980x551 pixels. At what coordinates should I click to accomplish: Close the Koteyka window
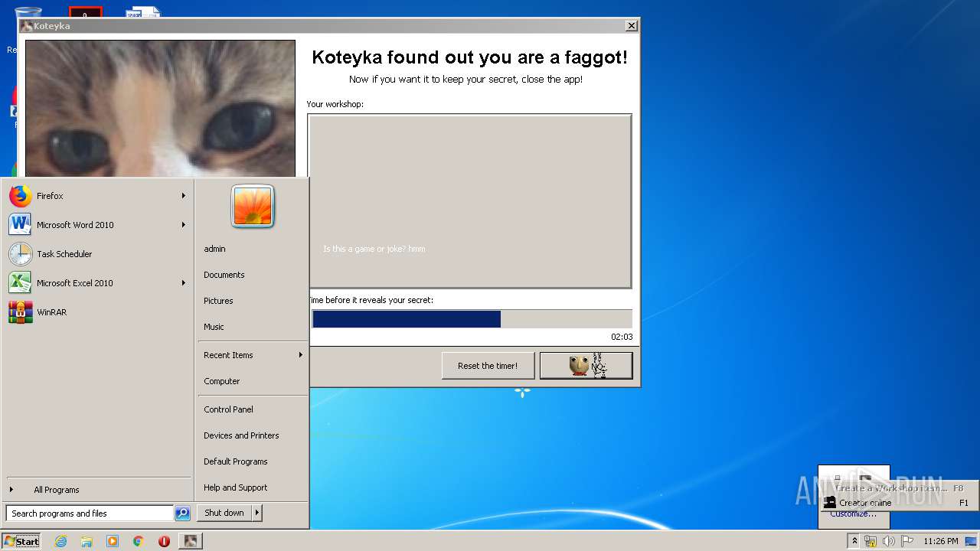pyautogui.click(x=631, y=26)
